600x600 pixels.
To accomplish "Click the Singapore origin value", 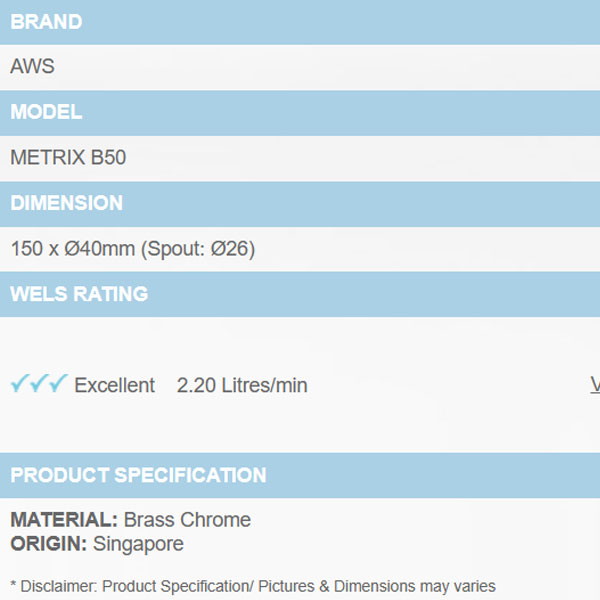I will pos(138,544).
